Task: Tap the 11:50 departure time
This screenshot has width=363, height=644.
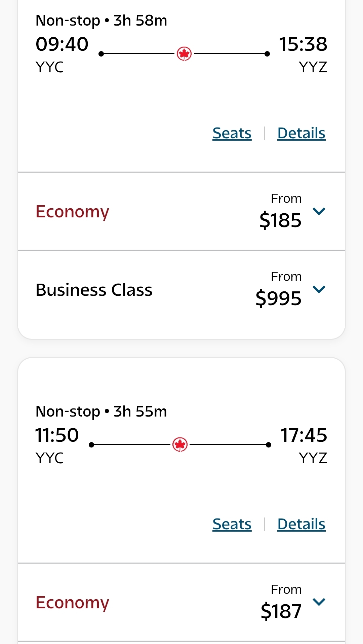Action: tap(57, 435)
